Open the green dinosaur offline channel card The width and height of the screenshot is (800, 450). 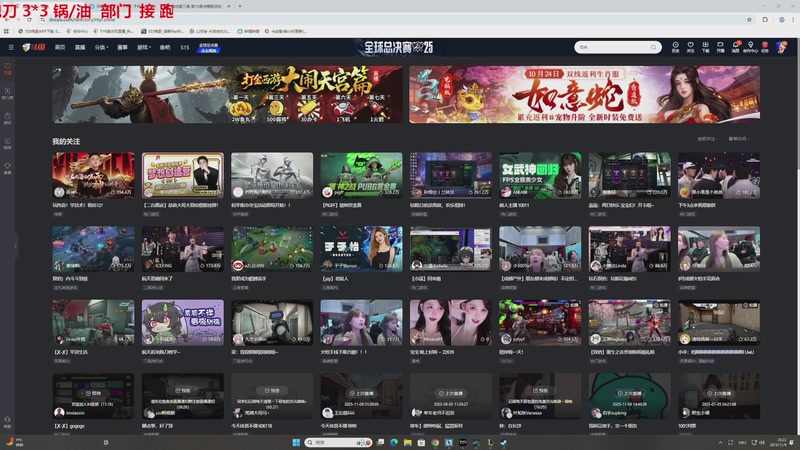(x=629, y=396)
